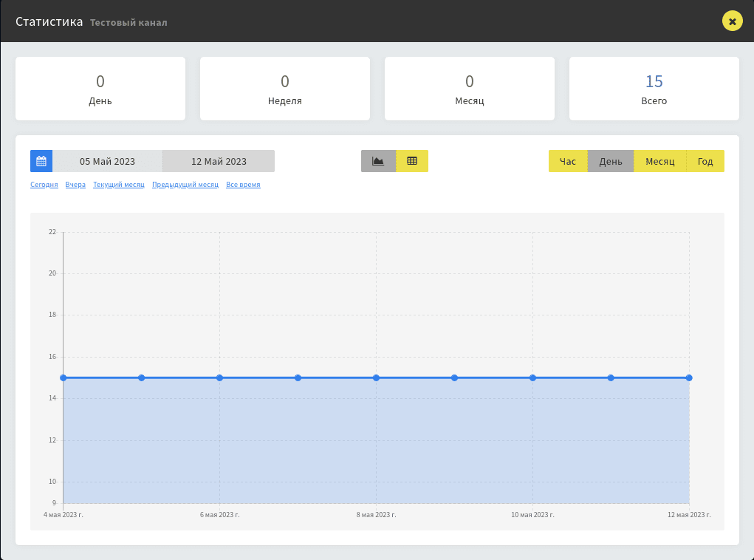Switch to table view icon
This screenshot has height=560, width=754.
412,161
